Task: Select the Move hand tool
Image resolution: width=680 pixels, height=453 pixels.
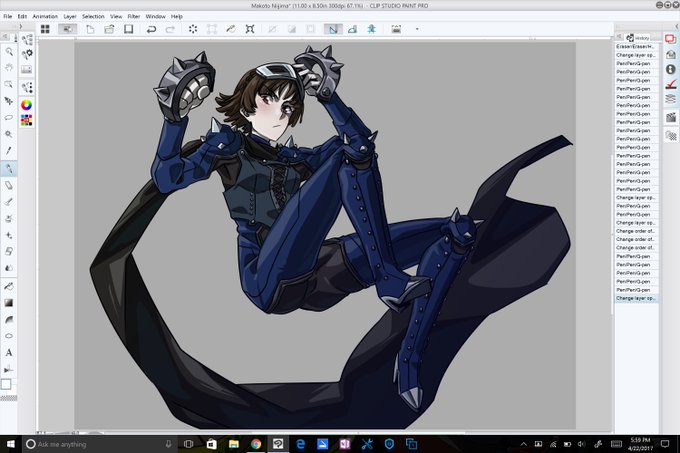Action: pos(9,68)
